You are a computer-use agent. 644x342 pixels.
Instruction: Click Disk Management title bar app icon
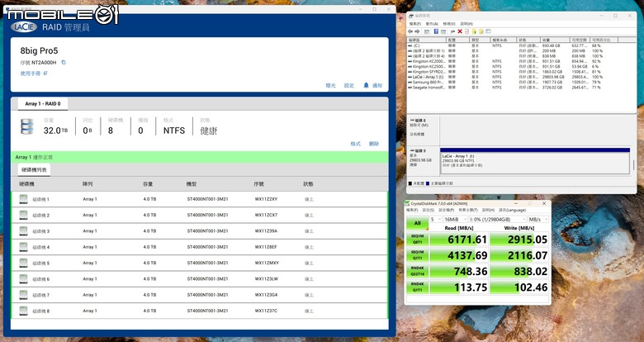click(x=411, y=16)
